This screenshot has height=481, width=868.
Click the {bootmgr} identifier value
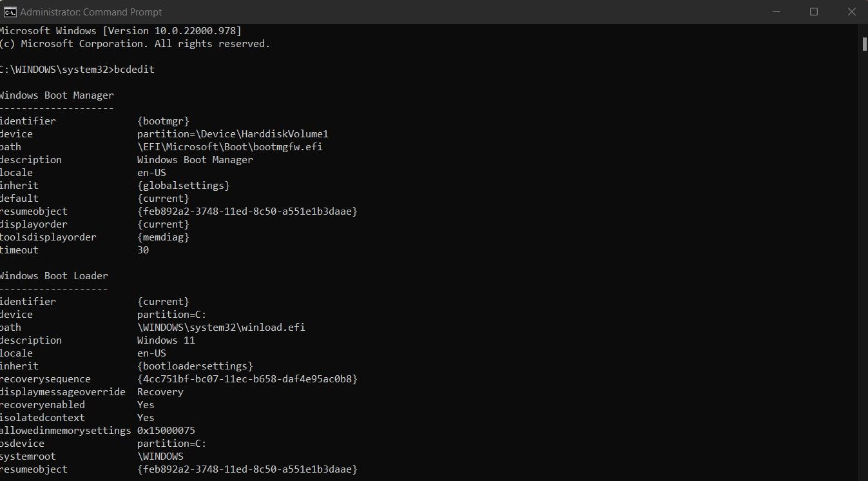[163, 121]
